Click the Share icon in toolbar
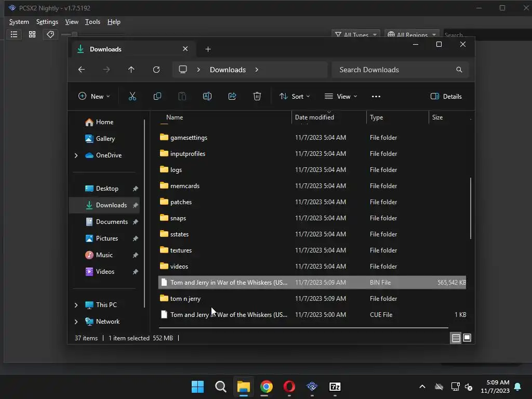Viewport: 532px width, 399px height. tap(232, 96)
